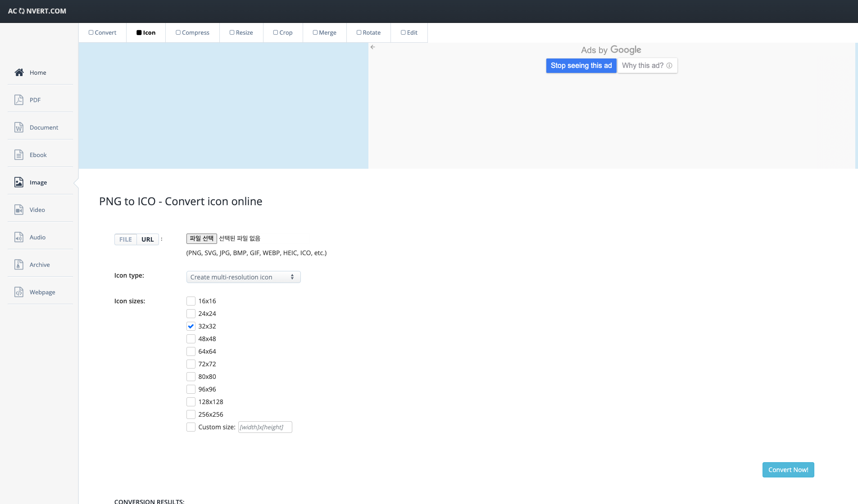Switch the input source to URL
The width and height of the screenshot is (858, 504).
[x=147, y=239]
